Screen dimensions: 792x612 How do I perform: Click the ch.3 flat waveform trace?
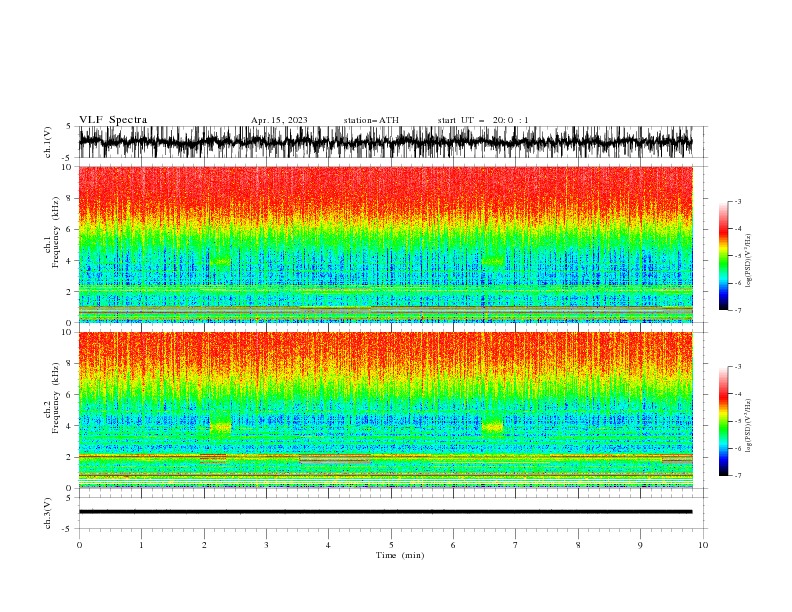(385, 512)
